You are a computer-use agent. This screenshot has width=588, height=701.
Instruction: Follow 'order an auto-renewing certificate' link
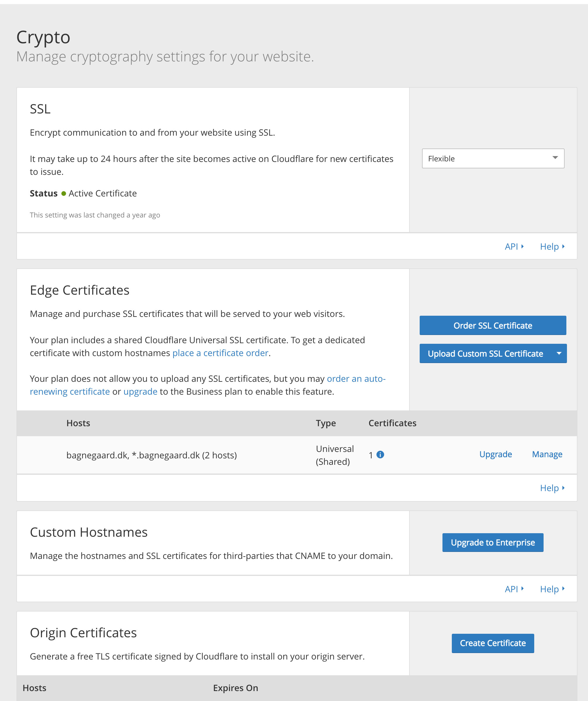coord(356,379)
